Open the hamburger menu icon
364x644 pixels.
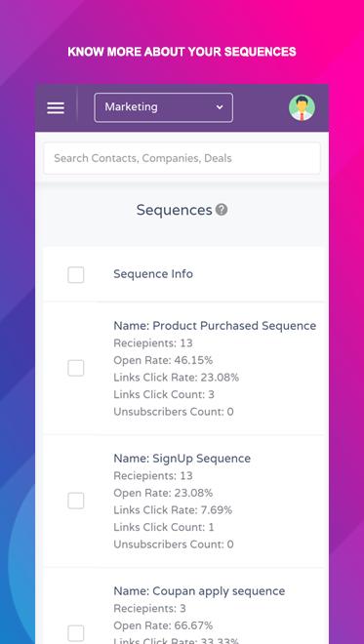coord(56,108)
